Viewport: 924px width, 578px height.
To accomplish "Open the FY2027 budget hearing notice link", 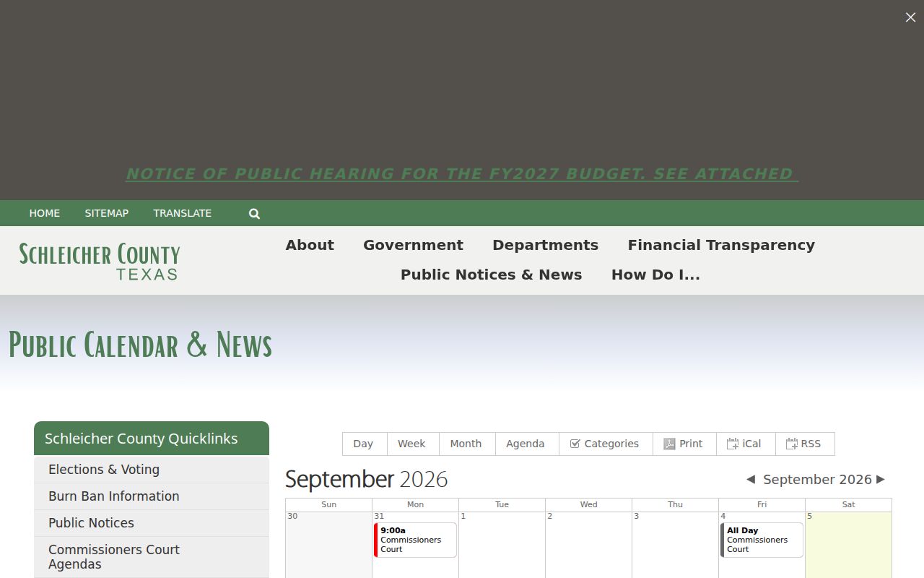I will 462,174.
